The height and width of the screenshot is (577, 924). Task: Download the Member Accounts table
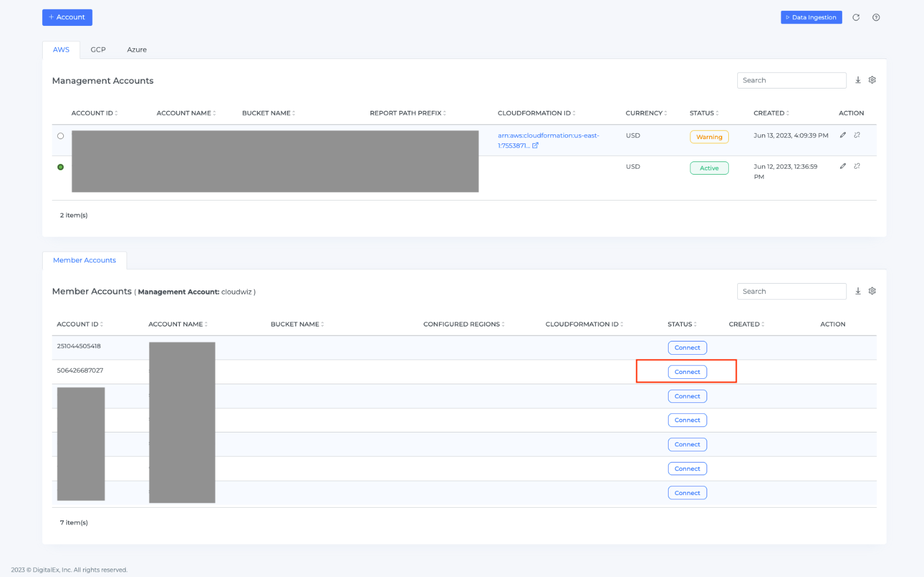click(x=858, y=291)
